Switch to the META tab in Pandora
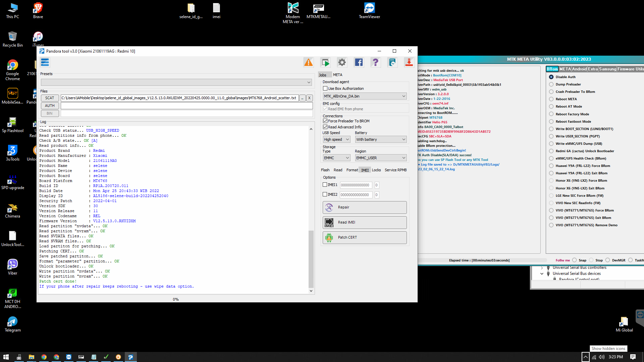644x362 pixels. [337, 75]
